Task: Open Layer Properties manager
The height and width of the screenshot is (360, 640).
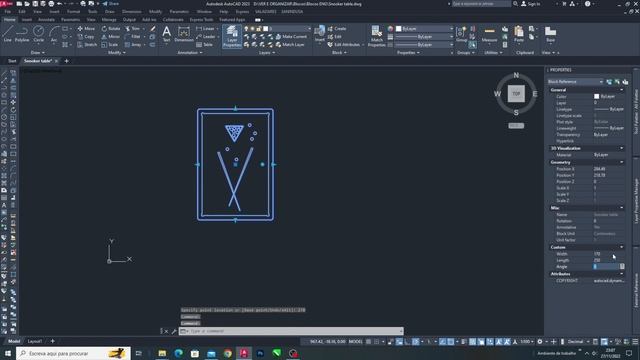Action: (x=232, y=36)
